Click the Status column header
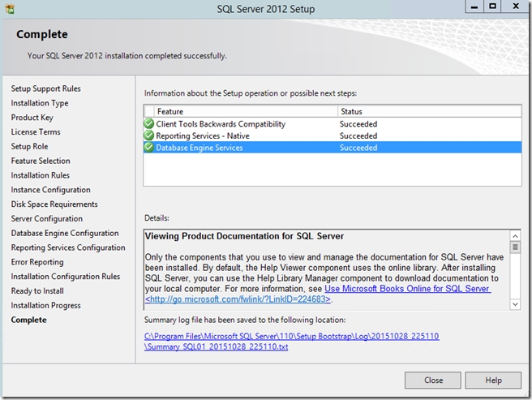This screenshot has width=532, height=400. pyautogui.click(x=430, y=111)
